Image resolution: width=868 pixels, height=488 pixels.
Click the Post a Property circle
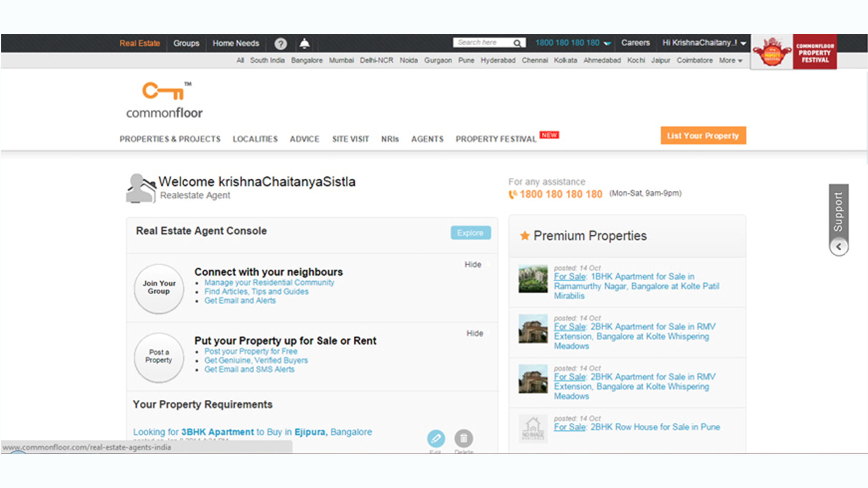[159, 357]
